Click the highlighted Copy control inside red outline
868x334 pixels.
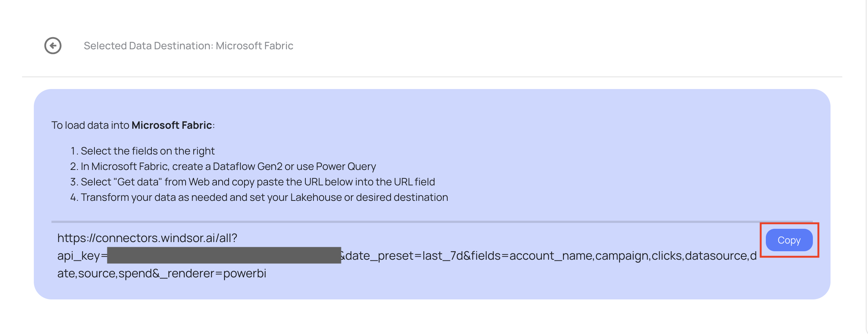(789, 240)
